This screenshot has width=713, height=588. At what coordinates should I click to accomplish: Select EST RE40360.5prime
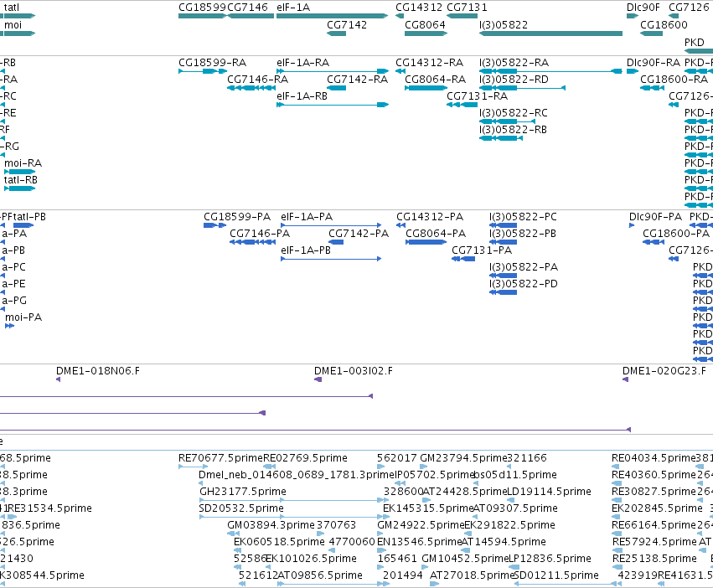tap(654, 475)
